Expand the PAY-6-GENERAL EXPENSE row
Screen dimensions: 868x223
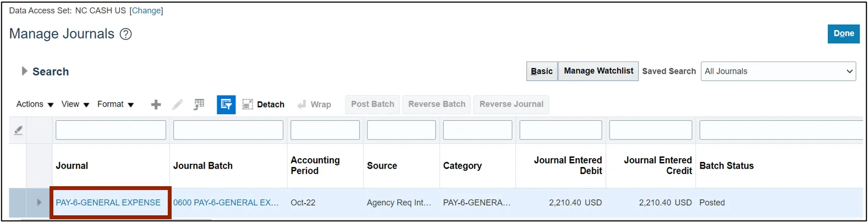click(39, 203)
